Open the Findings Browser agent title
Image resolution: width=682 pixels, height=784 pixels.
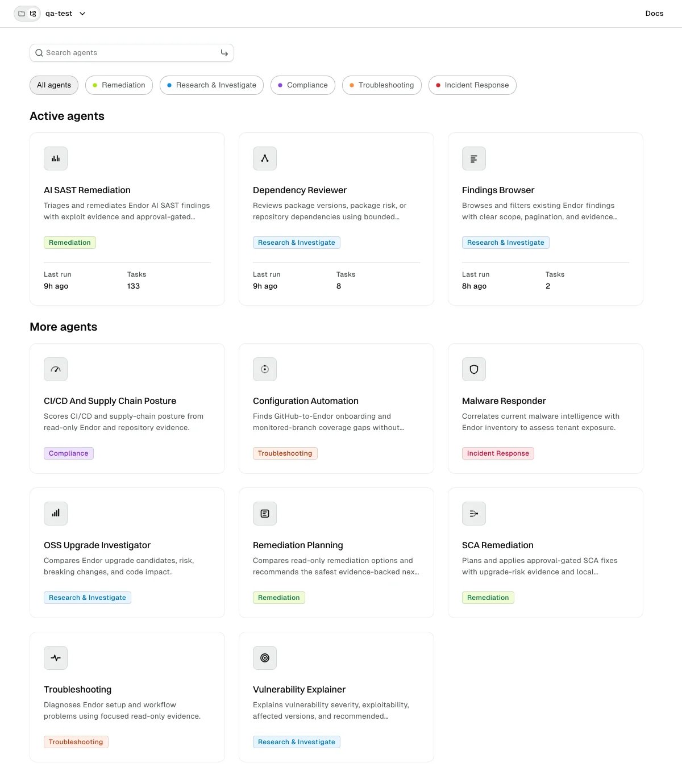click(x=498, y=190)
